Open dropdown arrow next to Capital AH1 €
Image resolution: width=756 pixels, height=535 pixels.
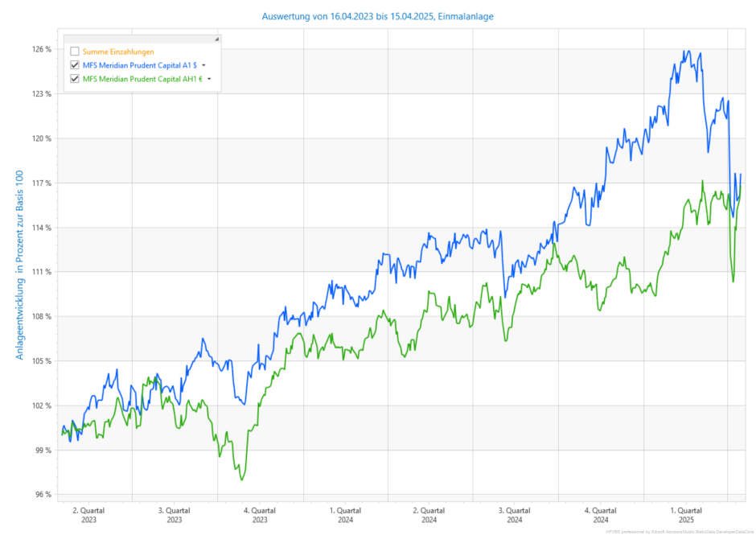pyautogui.click(x=209, y=79)
